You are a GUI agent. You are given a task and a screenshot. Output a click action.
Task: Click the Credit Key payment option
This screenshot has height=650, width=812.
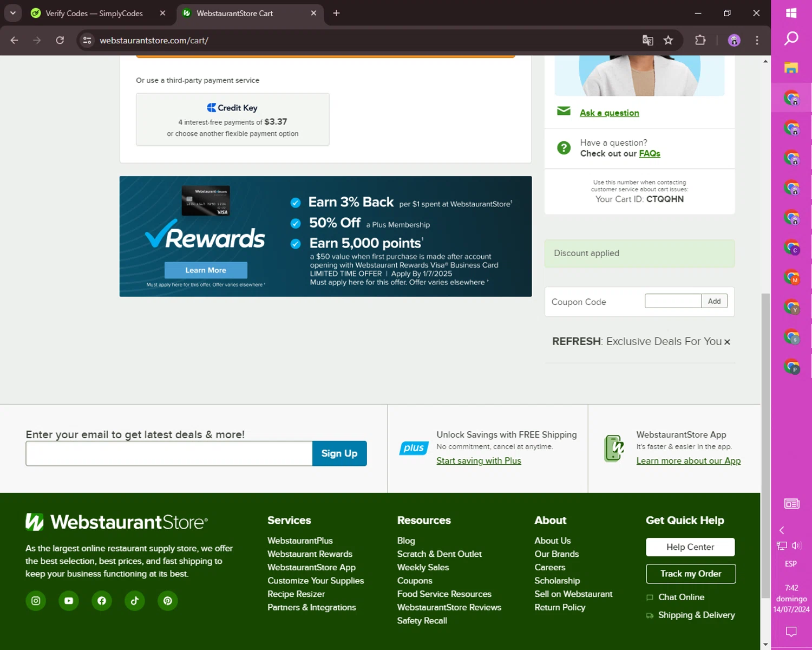point(233,119)
